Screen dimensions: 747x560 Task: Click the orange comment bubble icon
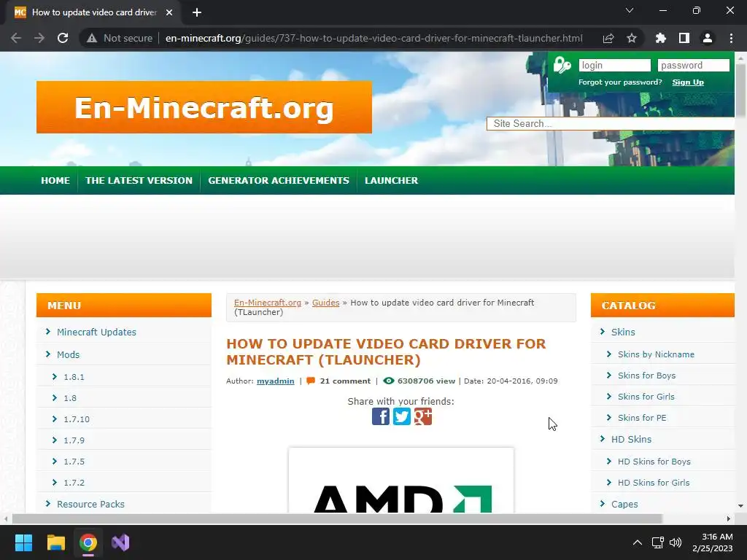tap(311, 381)
